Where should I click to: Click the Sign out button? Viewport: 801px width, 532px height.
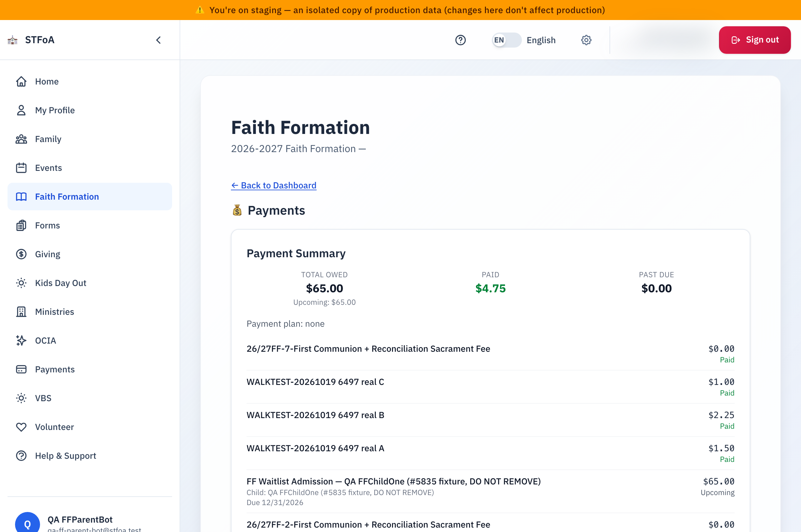click(x=754, y=40)
